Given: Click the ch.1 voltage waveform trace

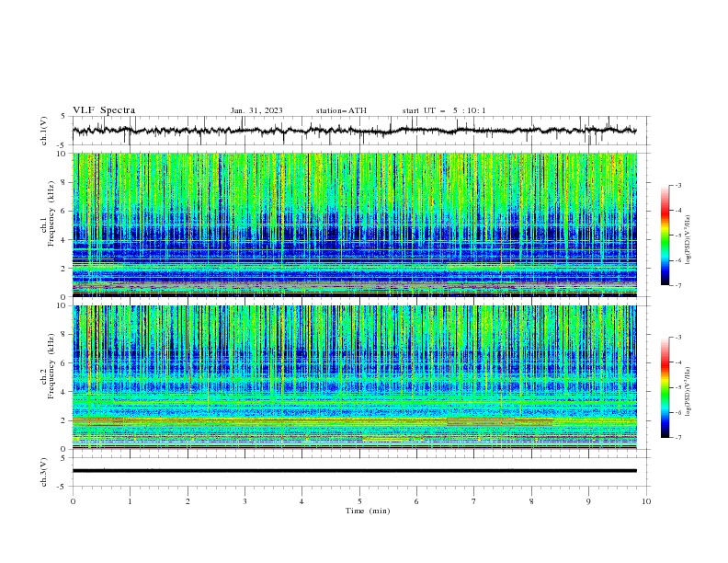Looking at the screenshot, I should pos(354,131).
